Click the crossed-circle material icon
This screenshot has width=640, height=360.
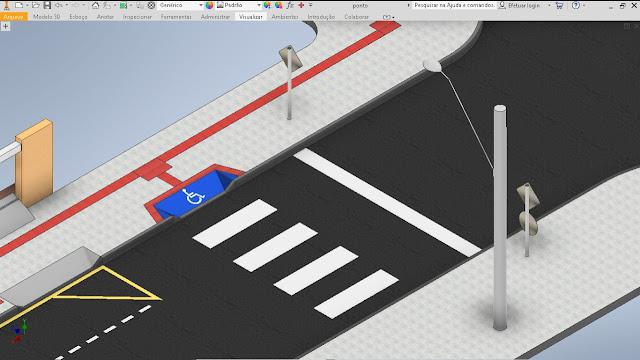[151, 5]
